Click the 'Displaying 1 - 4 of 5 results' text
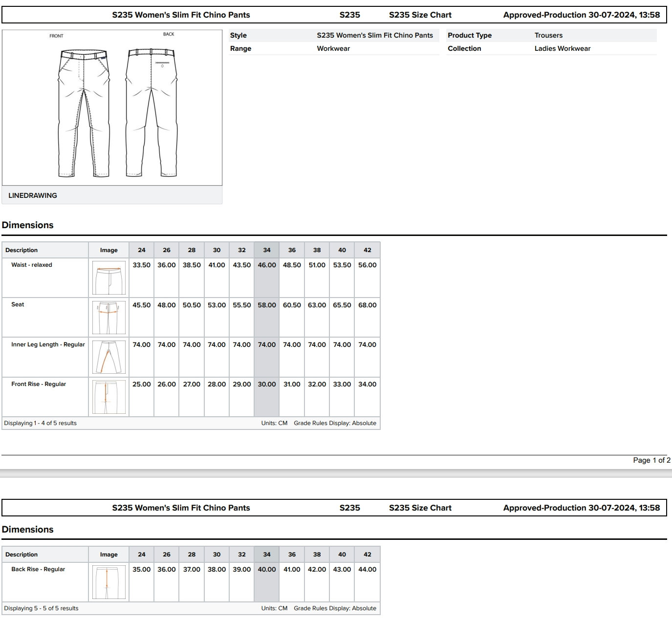 41,423
